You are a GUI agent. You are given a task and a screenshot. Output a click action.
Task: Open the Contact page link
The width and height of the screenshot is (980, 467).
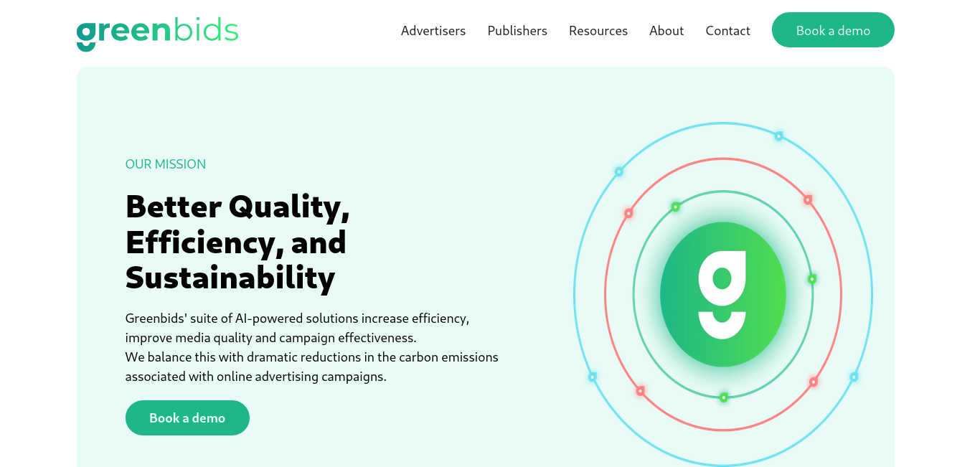(x=727, y=31)
